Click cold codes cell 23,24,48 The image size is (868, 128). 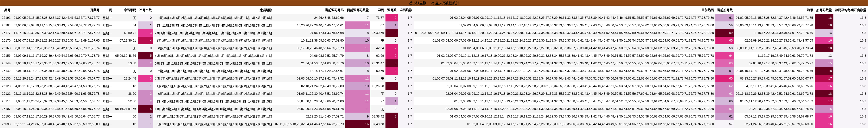[x=130, y=79]
